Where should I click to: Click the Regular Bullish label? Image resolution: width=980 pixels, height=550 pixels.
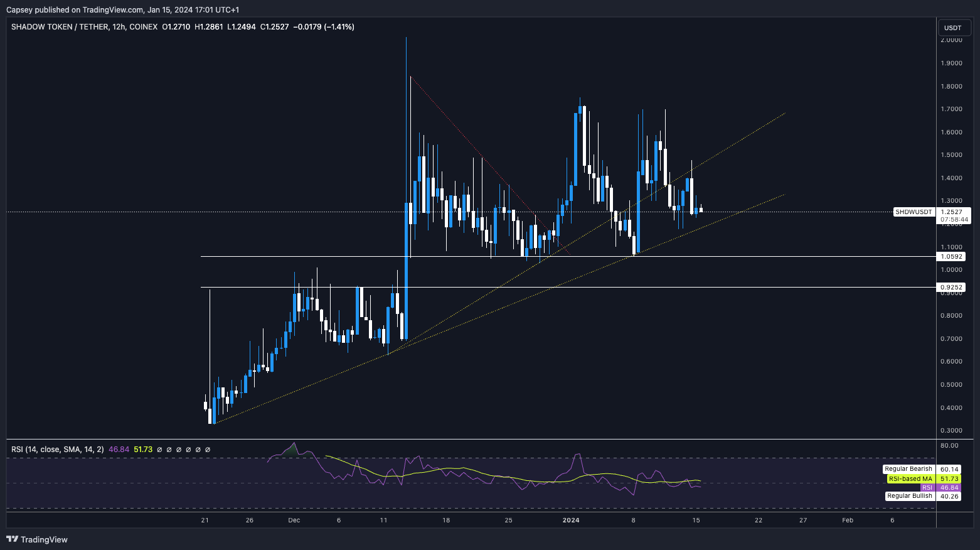coord(910,496)
